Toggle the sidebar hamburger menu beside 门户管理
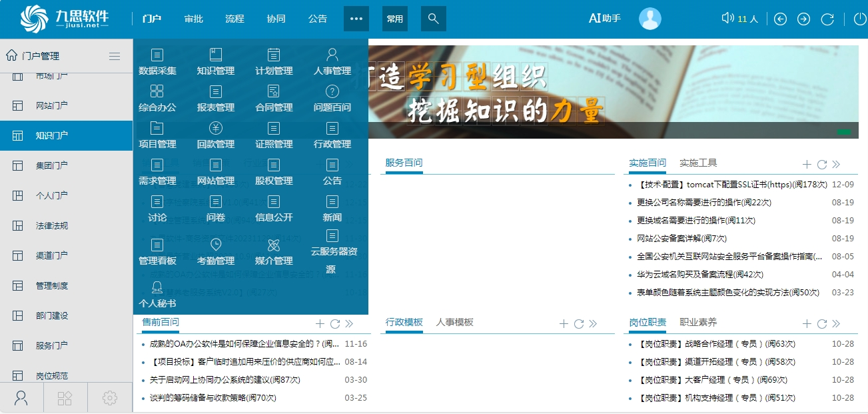This screenshot has width=868, height=414. [x=115, y=56]
